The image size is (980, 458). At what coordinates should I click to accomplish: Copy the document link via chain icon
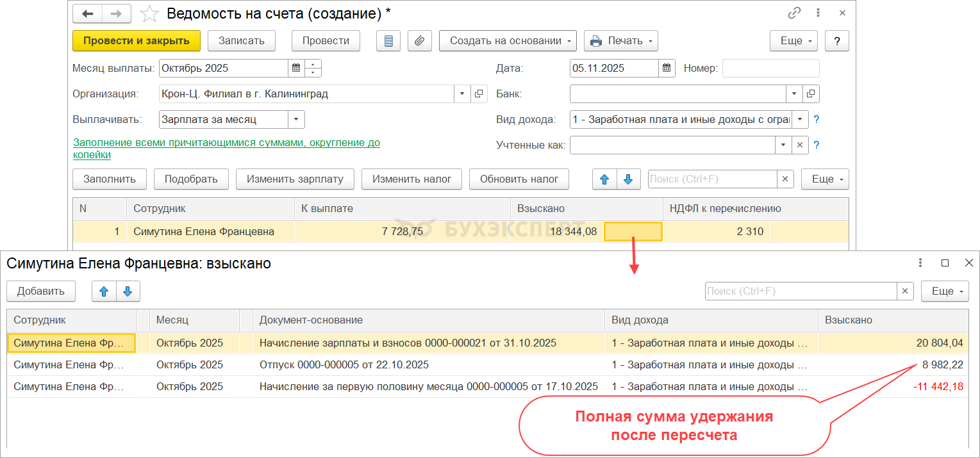coord(795,13)
